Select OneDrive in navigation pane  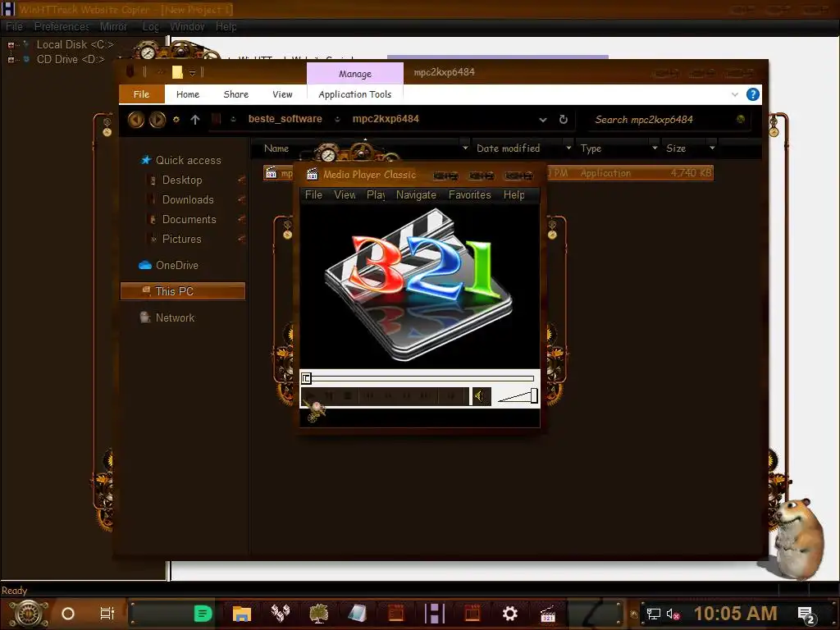tap(176, 265)
